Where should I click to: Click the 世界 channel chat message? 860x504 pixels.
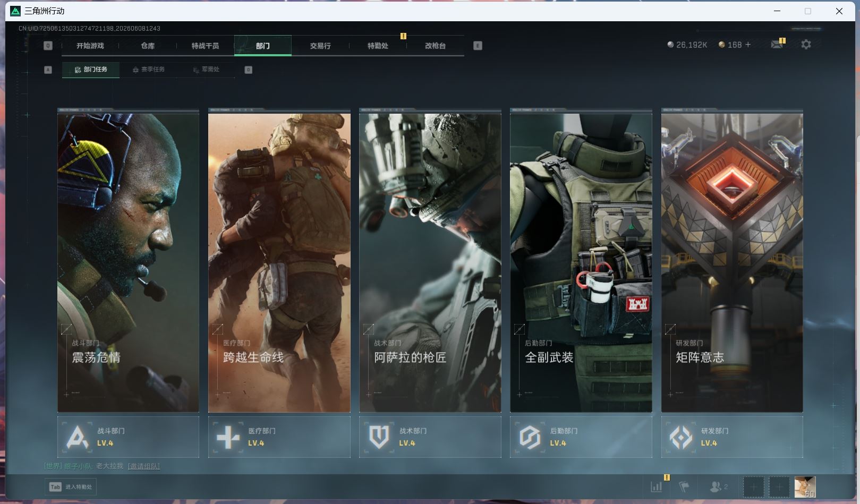click(102, 466)
